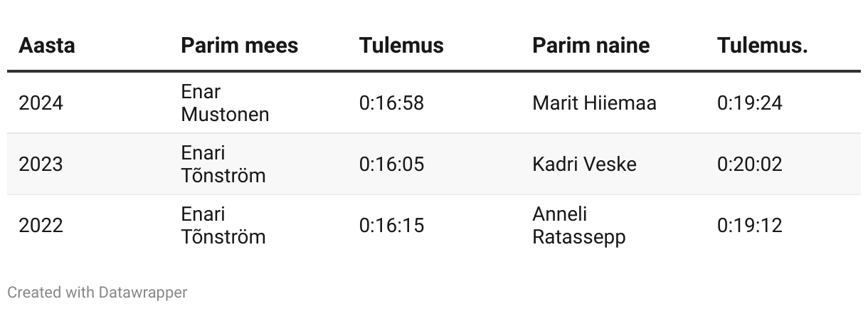Click the result 0:19:12
The image size is (868, 309).
click(x=750, y=226)
